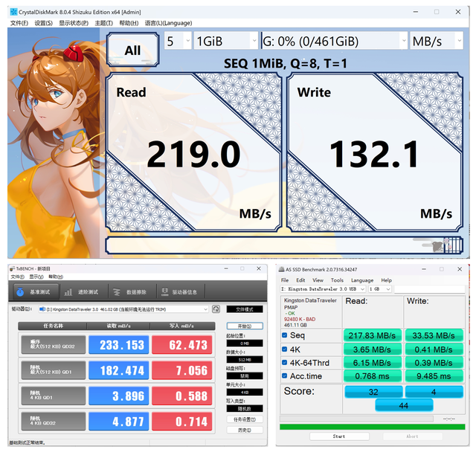Click the 233.153 read value in TxBENCH
This screenshot has height=452, width=476.
(119, 345)
